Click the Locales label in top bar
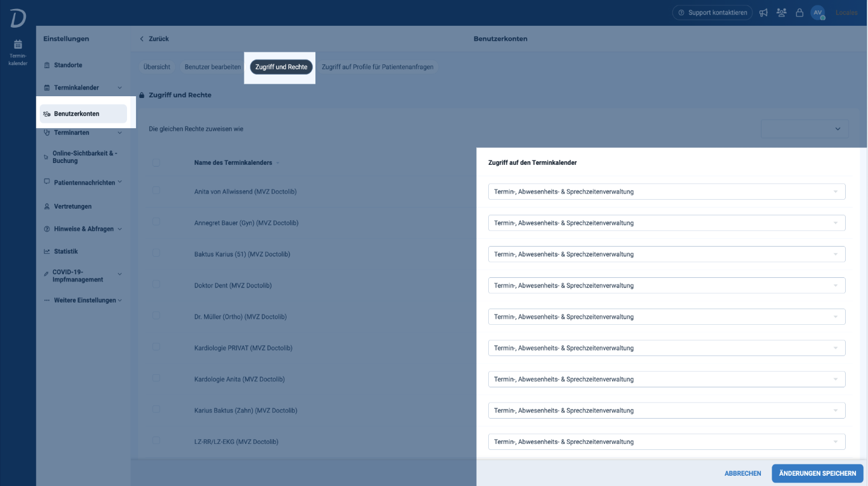This screenshot has width=868, height=486. click(846, 13)
